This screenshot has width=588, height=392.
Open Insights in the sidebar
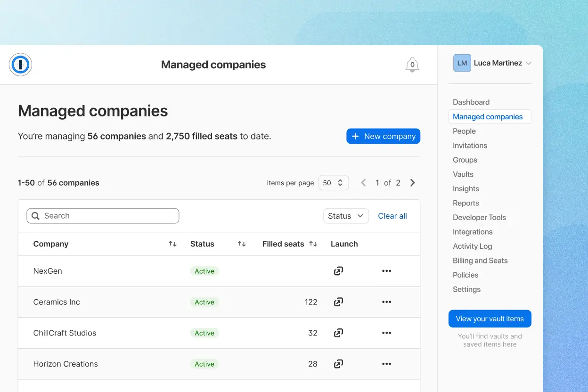pyautogui.click(x=466, y=189)
